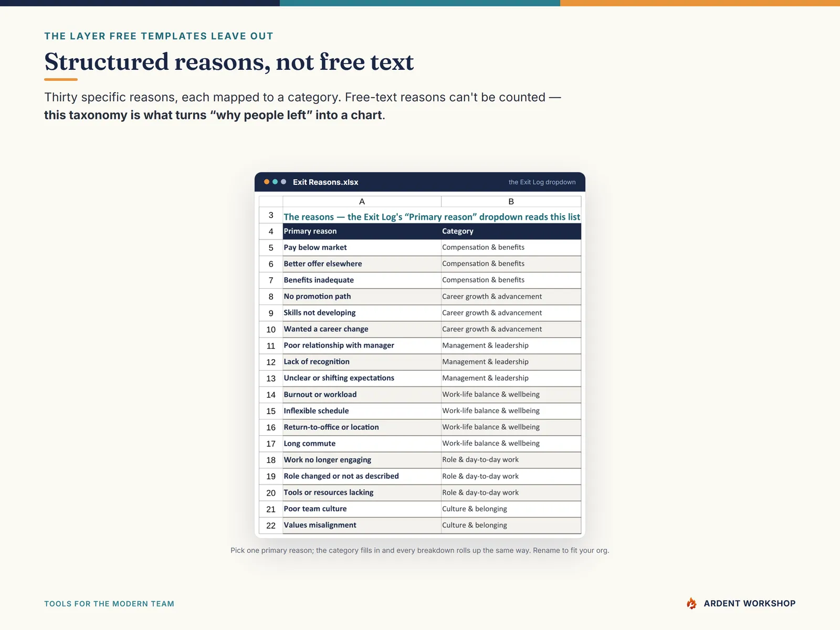This screenshot has height=630, width=840.
Task: Select 'Return-to-office or location' cell
Action: click(x=362, y=427)
